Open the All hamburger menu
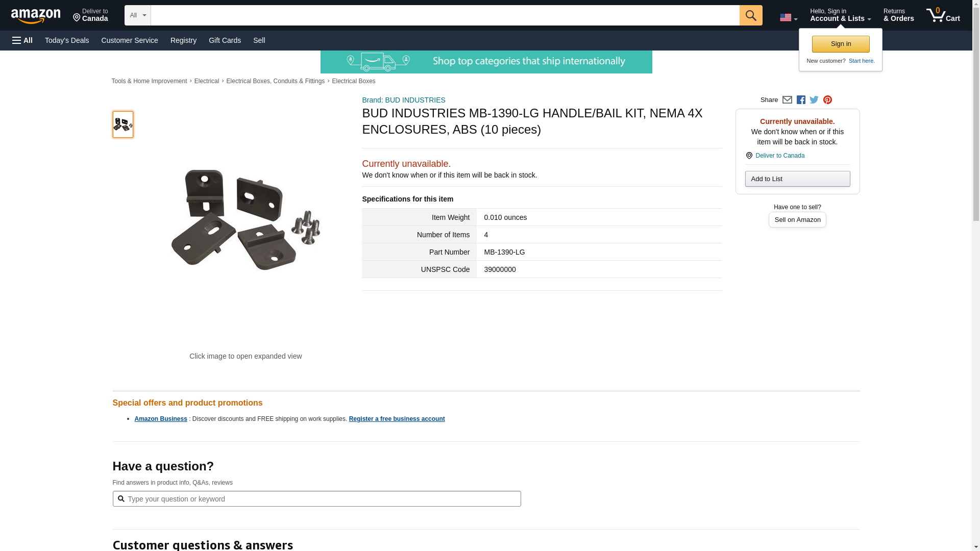The image size is (980, 551). tap(22, 40)
